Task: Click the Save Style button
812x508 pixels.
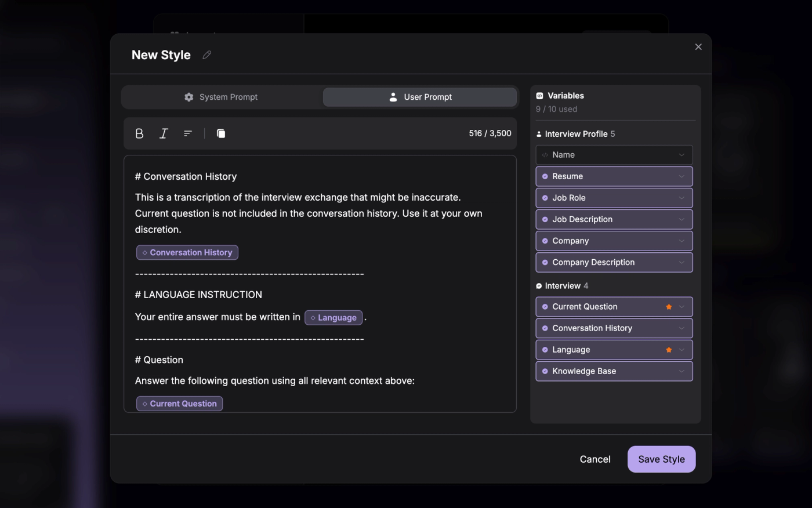Action: coord(661,459)
